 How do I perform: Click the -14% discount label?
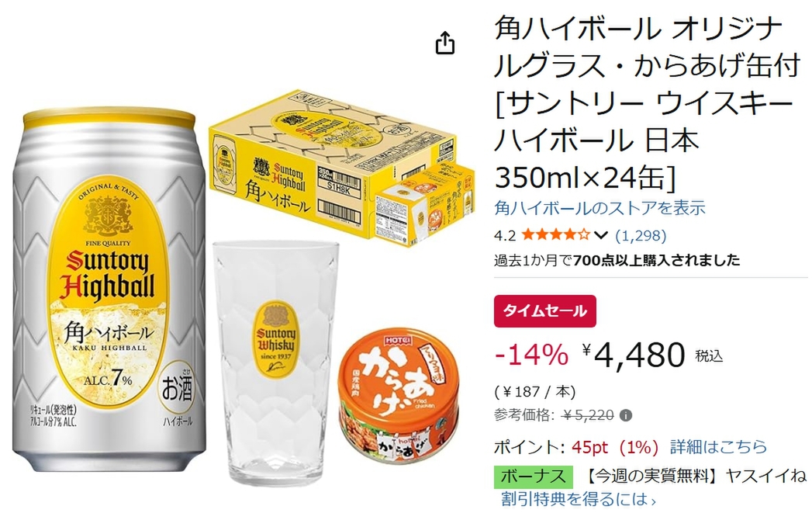point(531,355)
